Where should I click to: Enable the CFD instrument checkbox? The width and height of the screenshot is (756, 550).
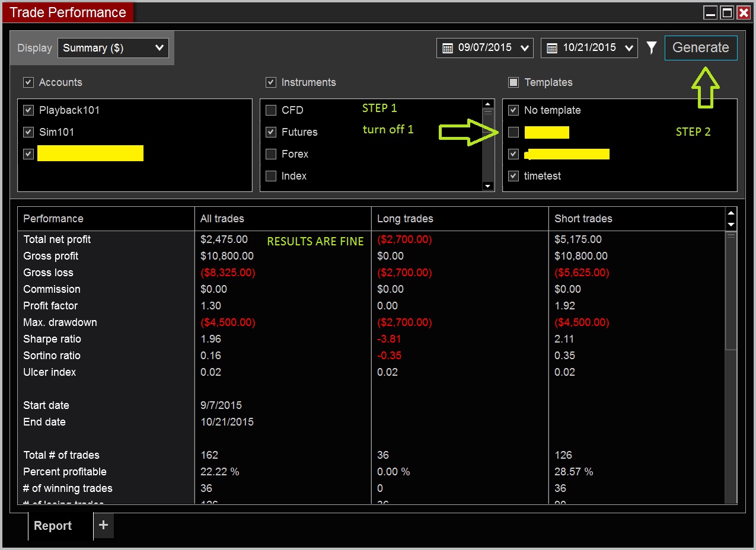point(271,110)
